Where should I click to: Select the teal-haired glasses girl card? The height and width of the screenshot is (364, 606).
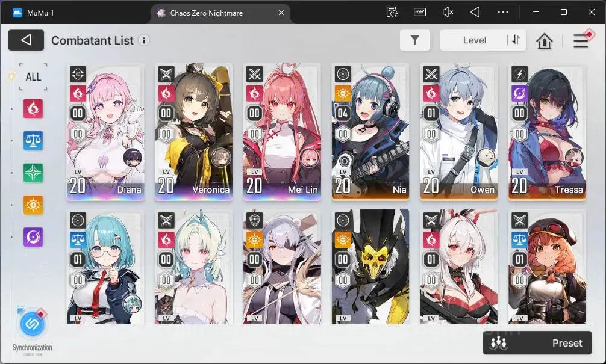point(105,267)
